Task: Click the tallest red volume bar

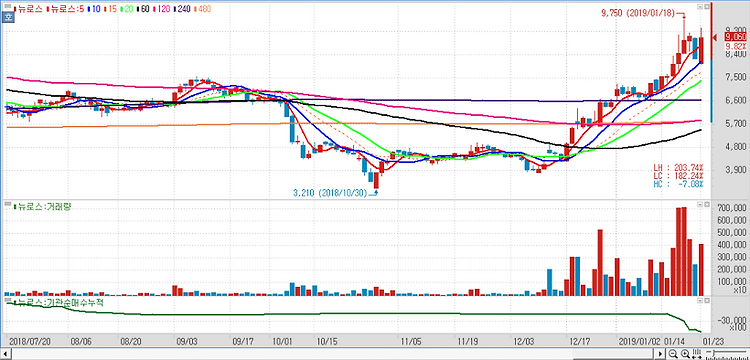Action: [684, 251]
